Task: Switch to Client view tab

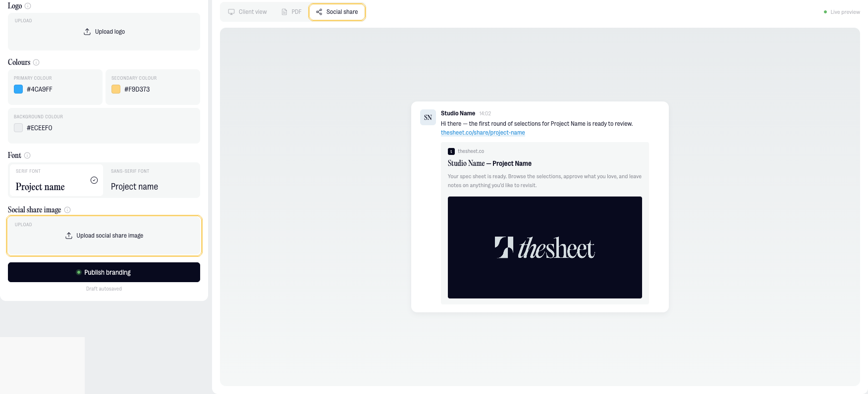Action: pyautogui.click(x=247, y=12)
